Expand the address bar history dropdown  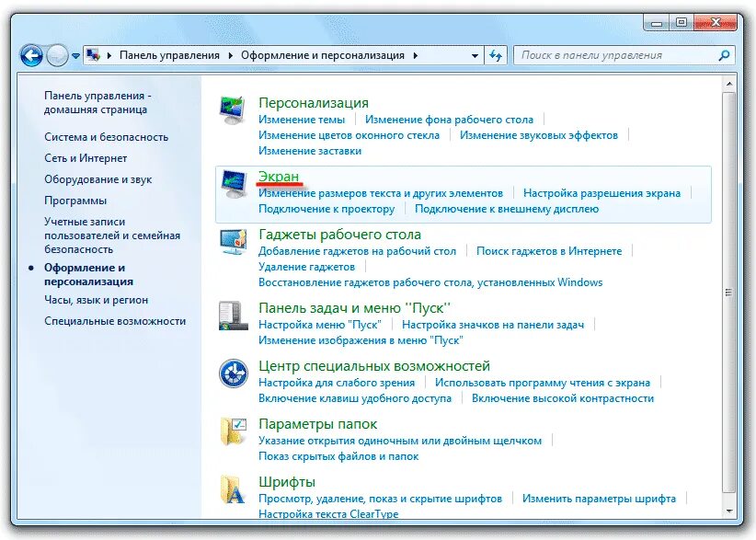point(475,56)
